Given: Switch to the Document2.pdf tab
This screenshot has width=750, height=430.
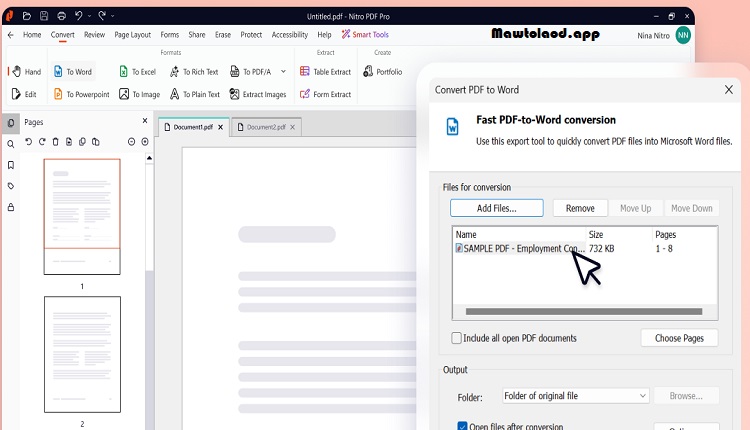Looking at the screenshot, I should point(266,127).
